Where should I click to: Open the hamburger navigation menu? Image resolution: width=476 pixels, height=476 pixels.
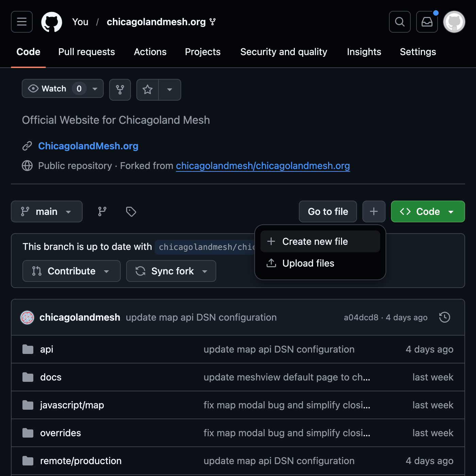pyautogui.click(x=22, y=22)
